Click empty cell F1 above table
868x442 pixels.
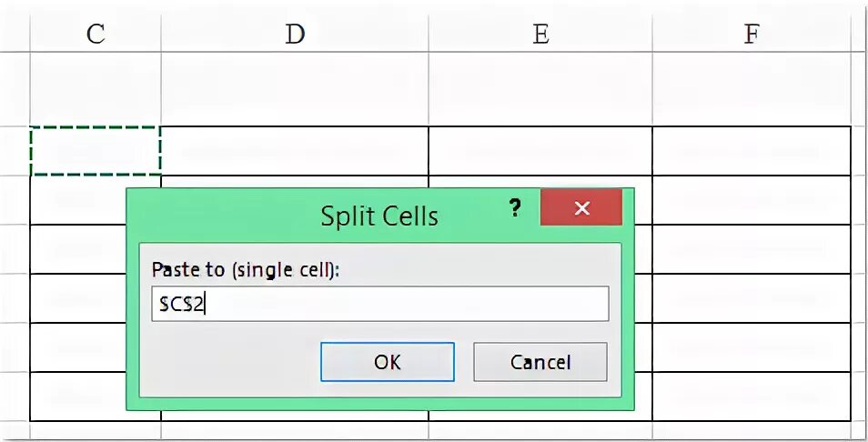[751, 89]
